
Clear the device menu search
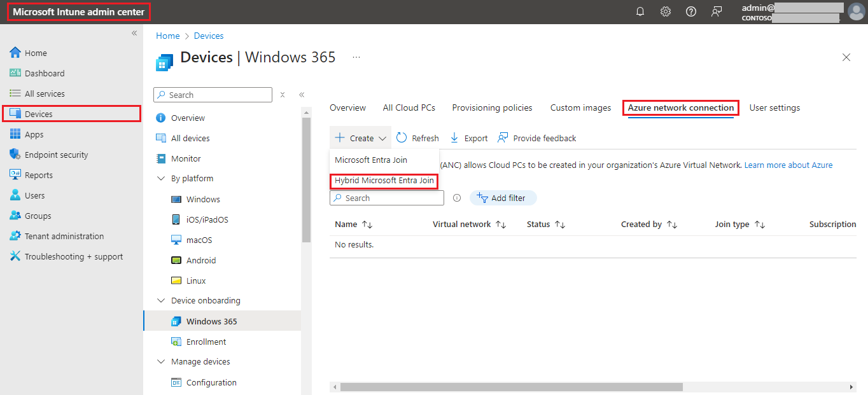pos(283,95)
